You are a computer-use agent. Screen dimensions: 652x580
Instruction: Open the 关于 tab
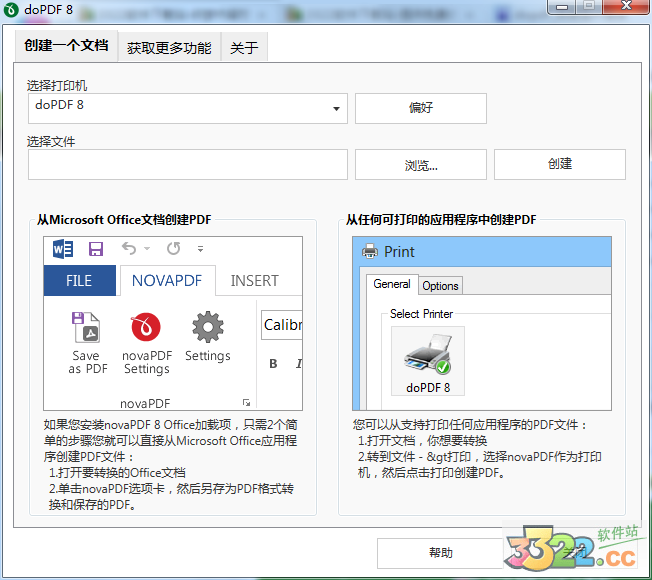tap(244, 48)
